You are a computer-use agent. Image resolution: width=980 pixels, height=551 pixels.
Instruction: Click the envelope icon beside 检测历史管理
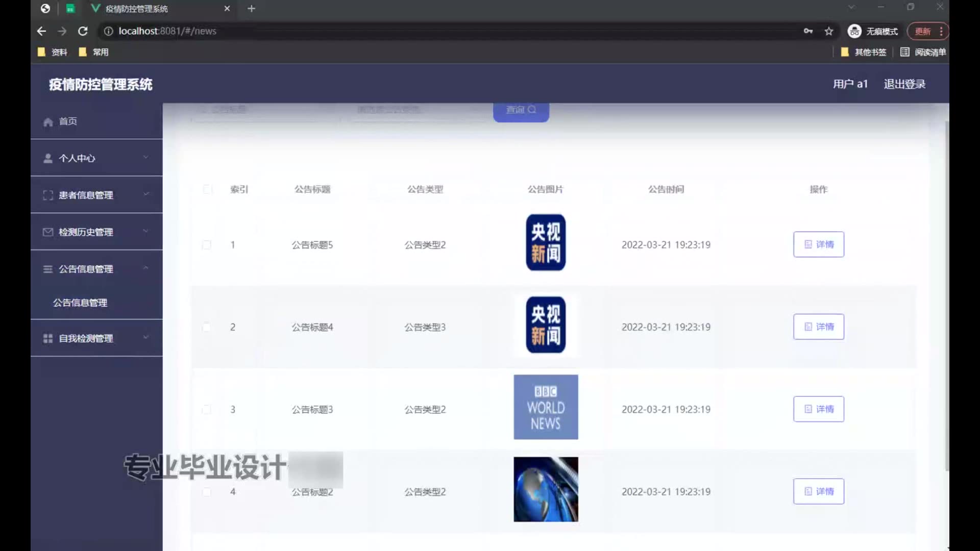48,232
